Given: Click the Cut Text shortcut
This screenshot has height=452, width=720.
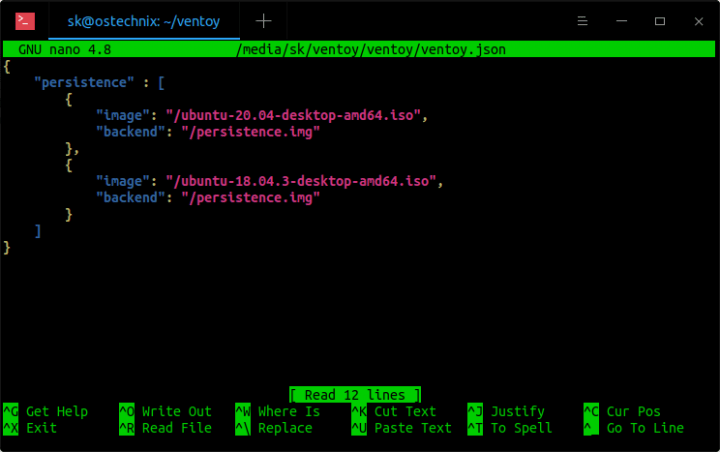Looking at the screenshot, I should [404, 411].
